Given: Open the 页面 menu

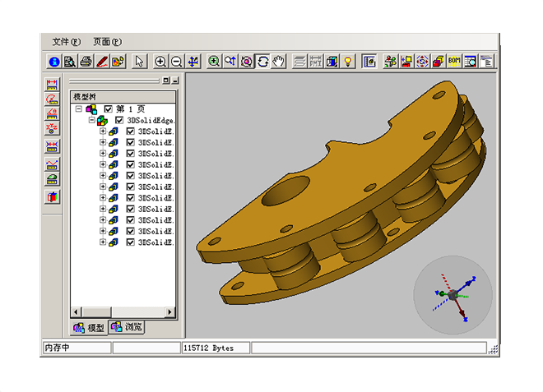Looking at the screenshot, I should (107, 41).
